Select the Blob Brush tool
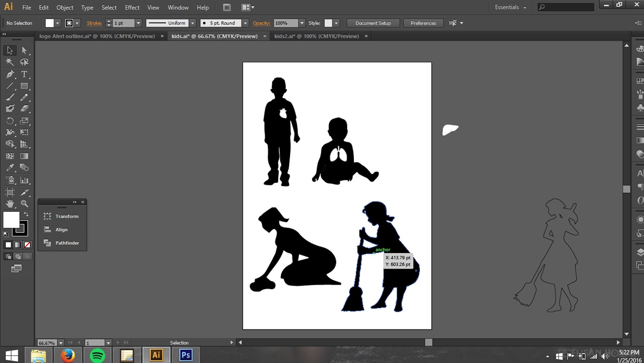The image size is (644, 363). pos(10,108)
